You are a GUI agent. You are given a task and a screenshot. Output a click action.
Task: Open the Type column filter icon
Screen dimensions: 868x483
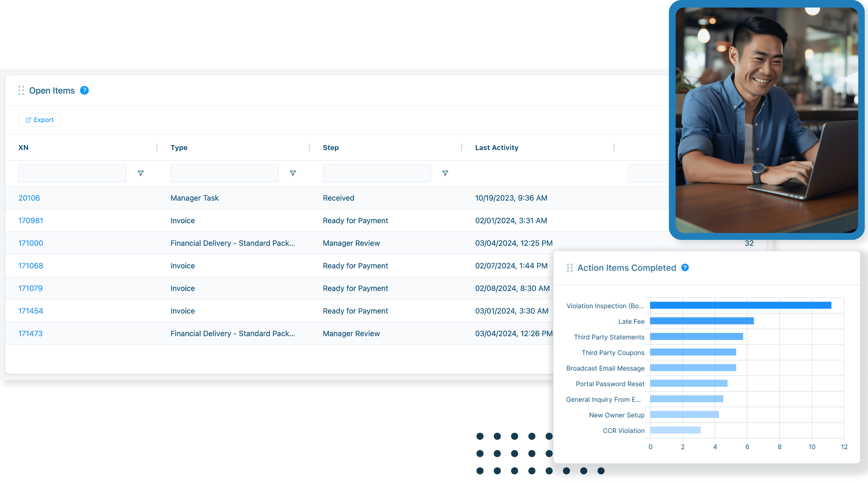pos(293,173)
